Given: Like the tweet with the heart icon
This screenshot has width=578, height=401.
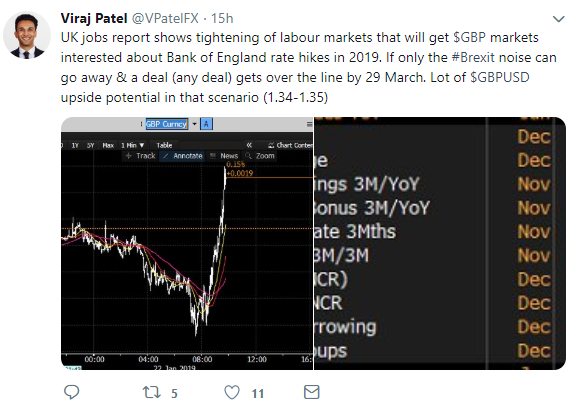Looking at the screenshot, I should click(232, 392).
